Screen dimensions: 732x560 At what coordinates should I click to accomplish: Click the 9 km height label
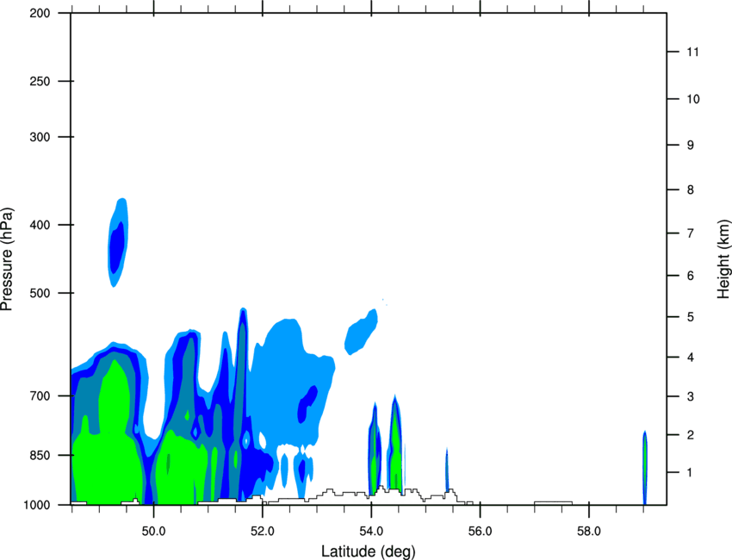[691, 146]
